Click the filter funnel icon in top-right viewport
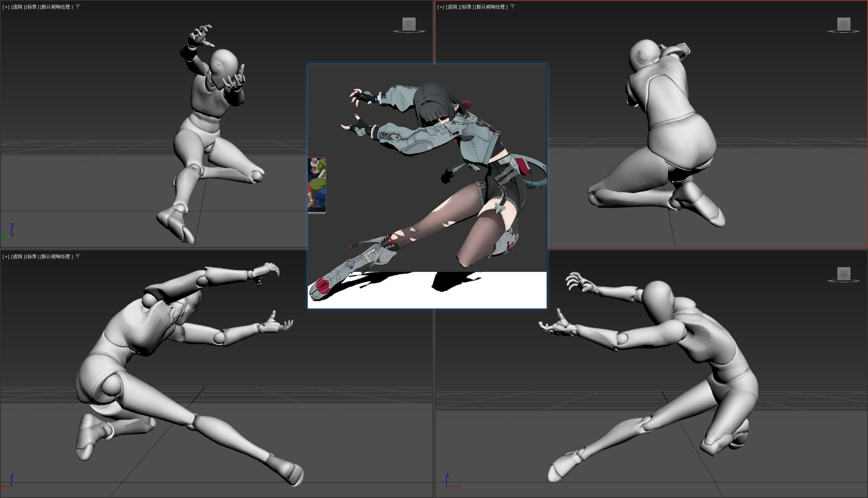 (x=512, y=7)
